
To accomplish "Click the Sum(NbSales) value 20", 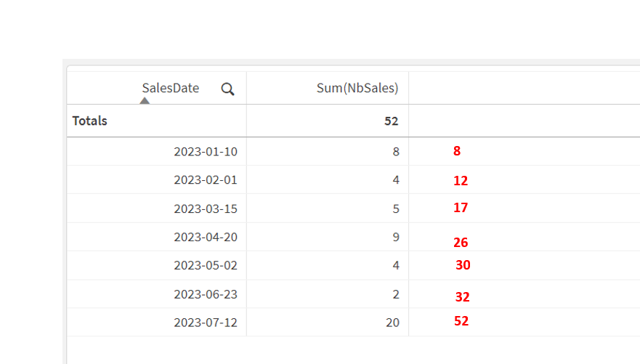I will click(392, 322).
